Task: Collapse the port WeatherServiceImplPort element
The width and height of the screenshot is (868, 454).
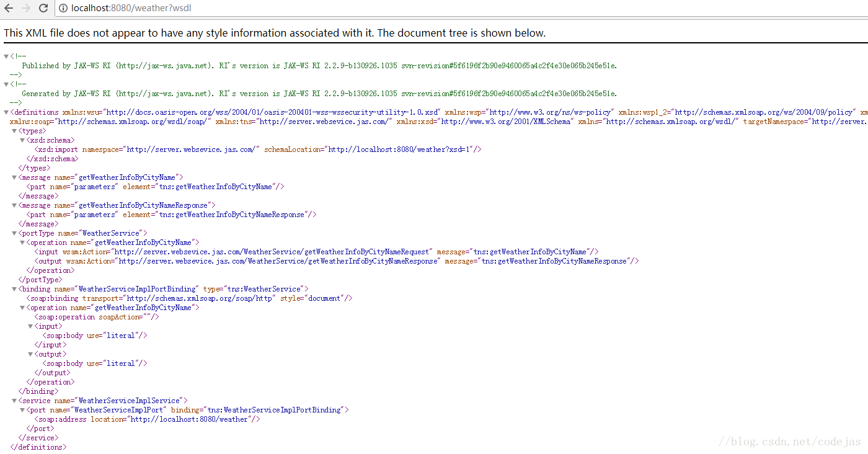Action: pyautogui.click(x=21, y=410)
